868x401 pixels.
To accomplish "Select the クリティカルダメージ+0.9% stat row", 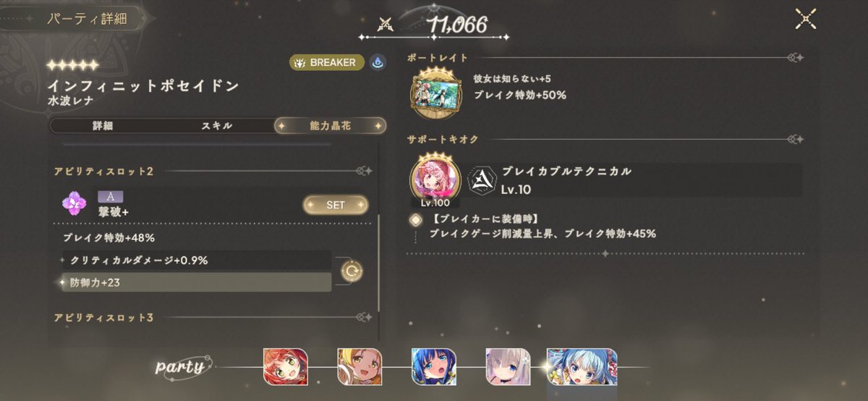I will (x=195, y=260).
